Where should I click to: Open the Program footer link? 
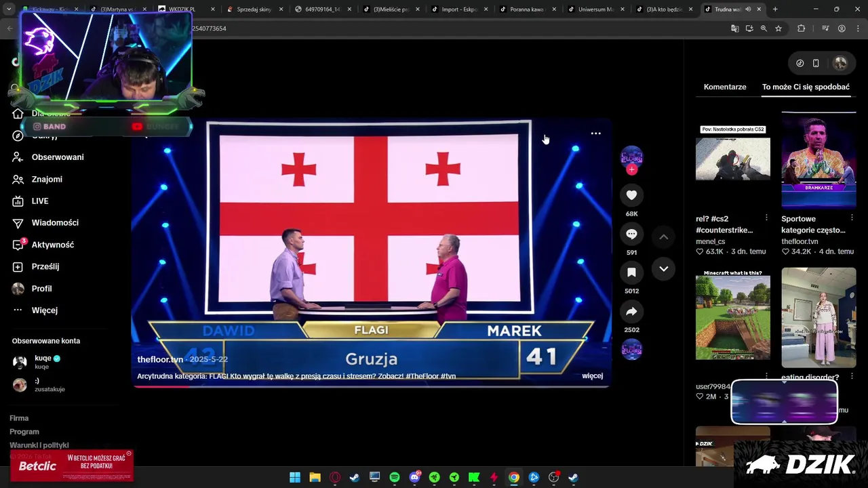(x=24, y=432)
